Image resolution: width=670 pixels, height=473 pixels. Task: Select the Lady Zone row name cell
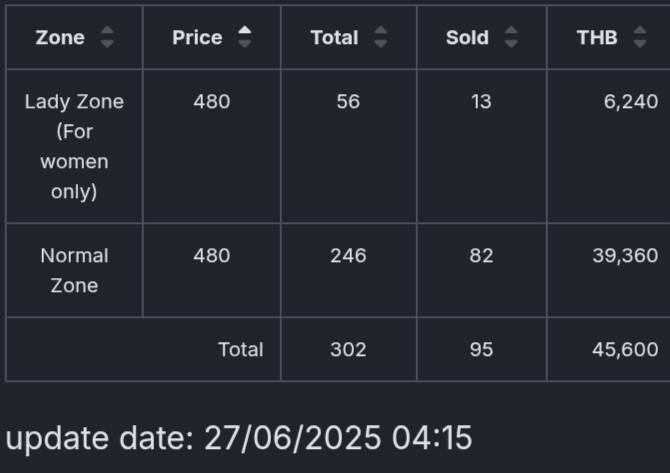(74, 147)
